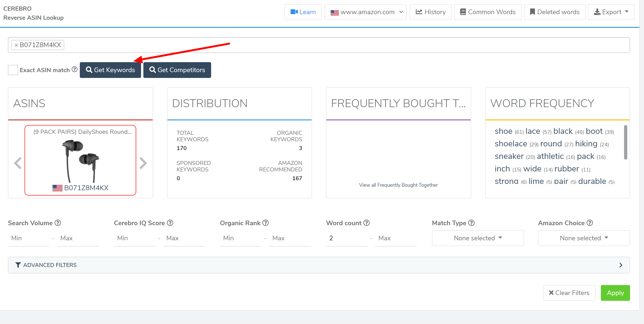644x324 pixels.
Task: Expand the Export dropdown menu
Action: pyautogui.click(x=611, y=12)
